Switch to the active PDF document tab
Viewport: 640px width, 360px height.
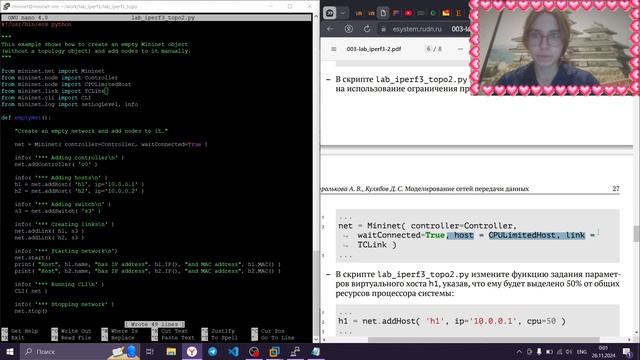(x=383, y=13)
